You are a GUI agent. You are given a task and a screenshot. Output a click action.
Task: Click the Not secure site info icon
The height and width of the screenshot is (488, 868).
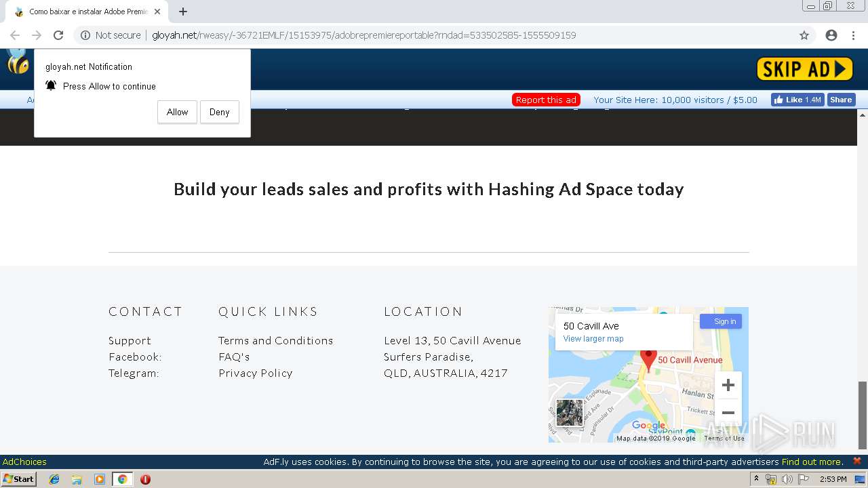[x=85, y=35]
